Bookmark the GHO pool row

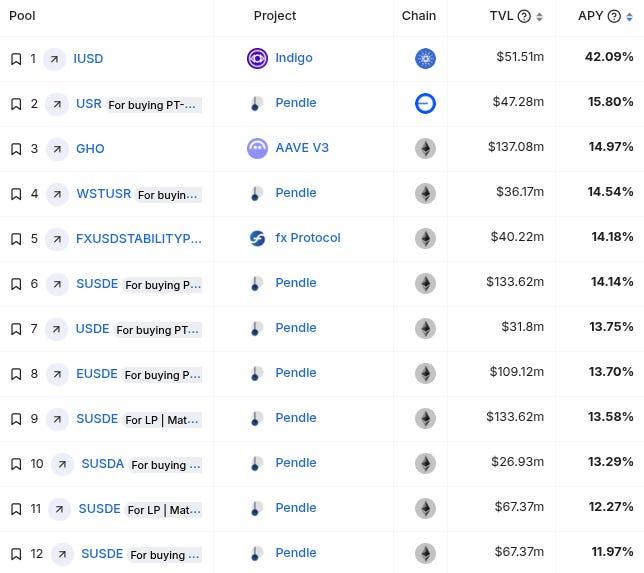tap(16, 149)
